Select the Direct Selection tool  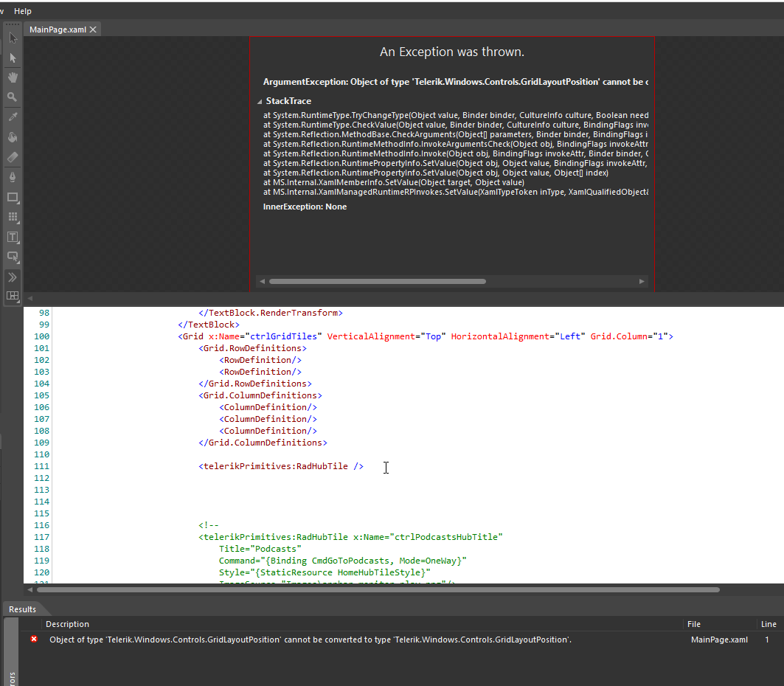(13, 58)
